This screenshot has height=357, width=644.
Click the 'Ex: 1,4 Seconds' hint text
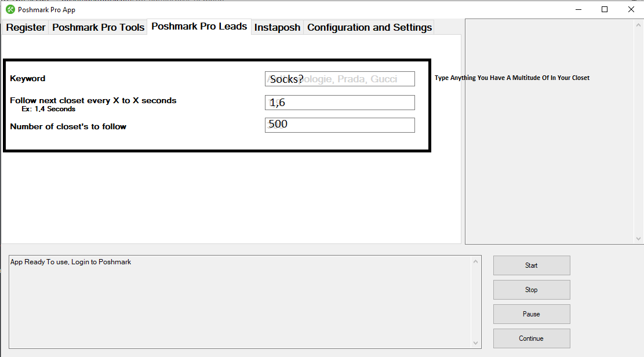[49, 109]
